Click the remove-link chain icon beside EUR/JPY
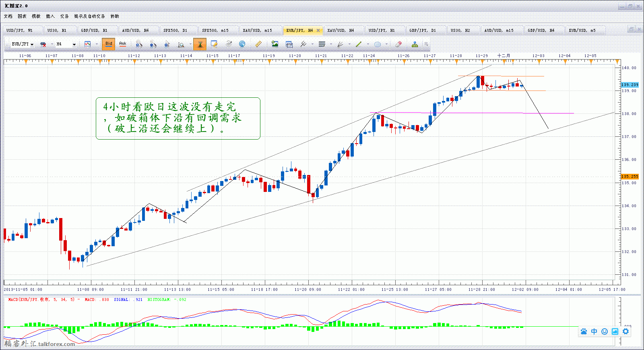 point(43,44)
